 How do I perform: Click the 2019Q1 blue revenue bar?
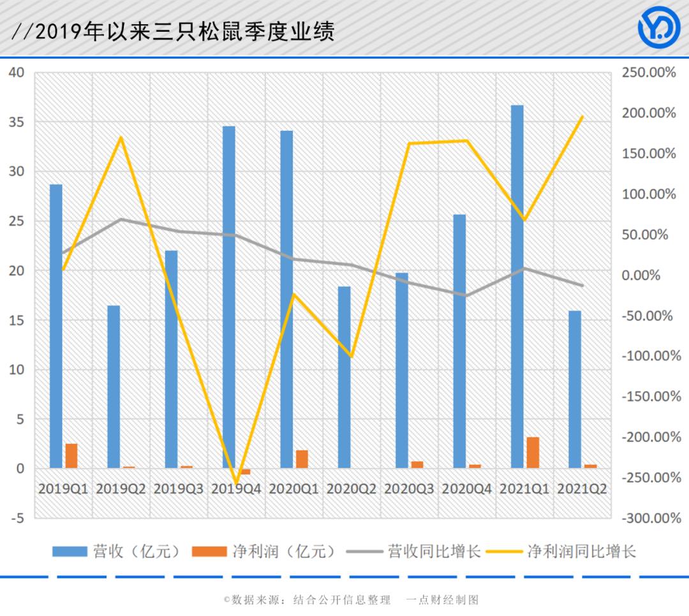pos(56,326)
